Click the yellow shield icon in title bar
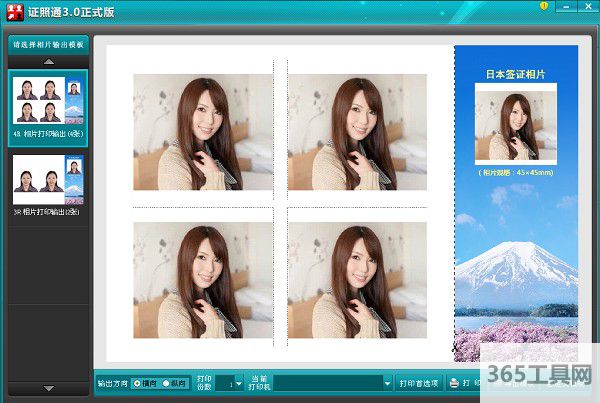The image size is (600, 403). click(544, 6)
